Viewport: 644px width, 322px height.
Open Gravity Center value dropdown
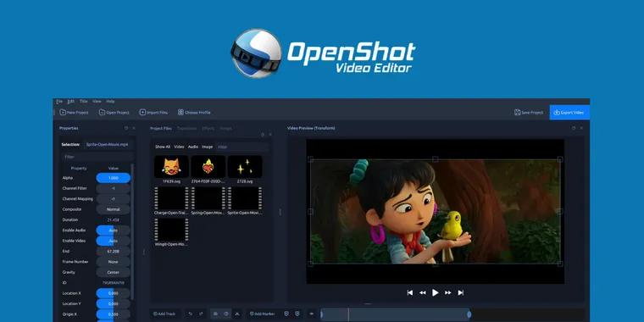pyautogui.click(x=114, y=272)
